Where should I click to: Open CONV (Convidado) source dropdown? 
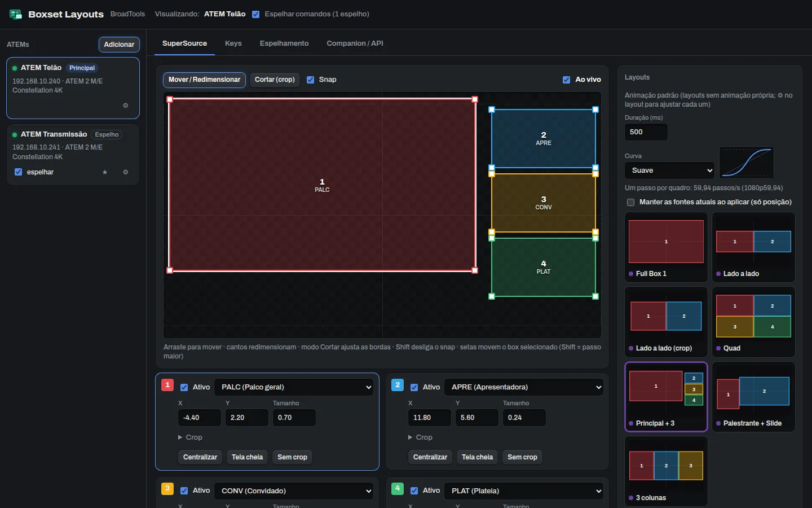tap(294, 491)
